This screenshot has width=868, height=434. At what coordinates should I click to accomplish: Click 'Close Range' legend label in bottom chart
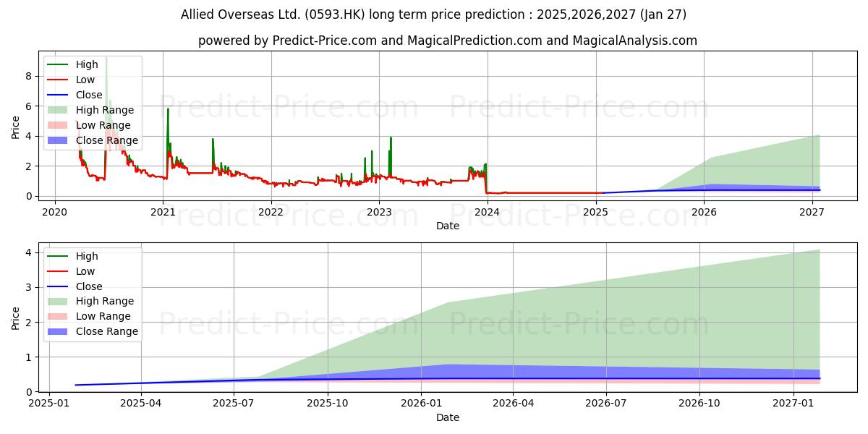[107, 331]
